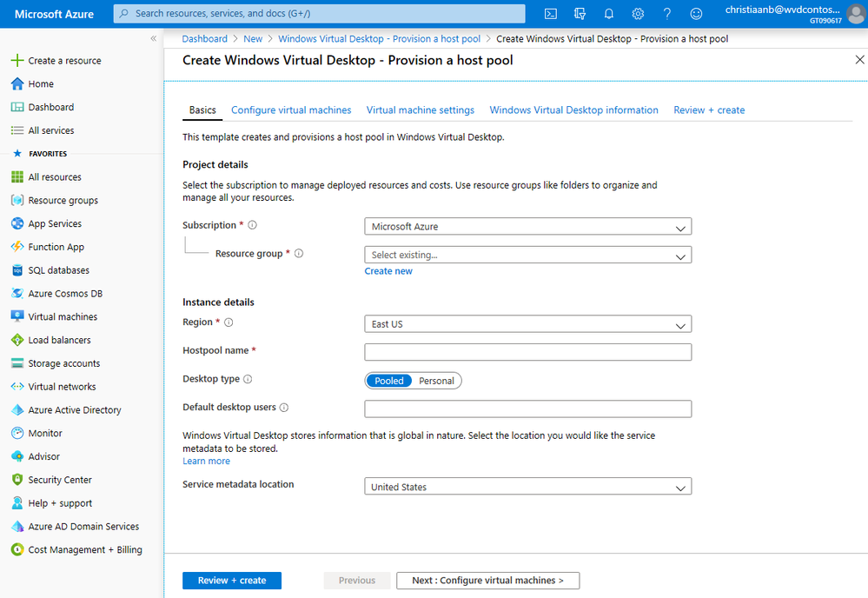Click the user account avatar
868x598 pixels.
(x=856, y=14)
